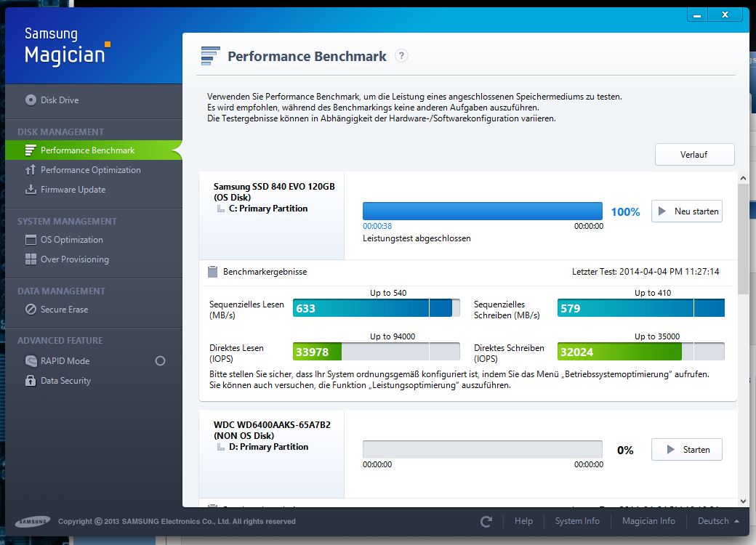Click the Performance Benchmark bars icon in the sidebar

31,150
